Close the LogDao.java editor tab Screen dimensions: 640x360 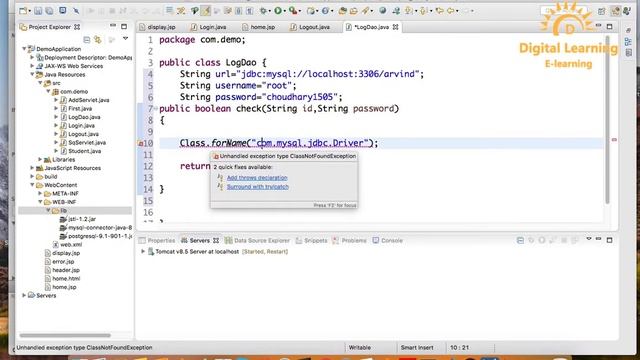pyautogui.click(x=396, y=27)
